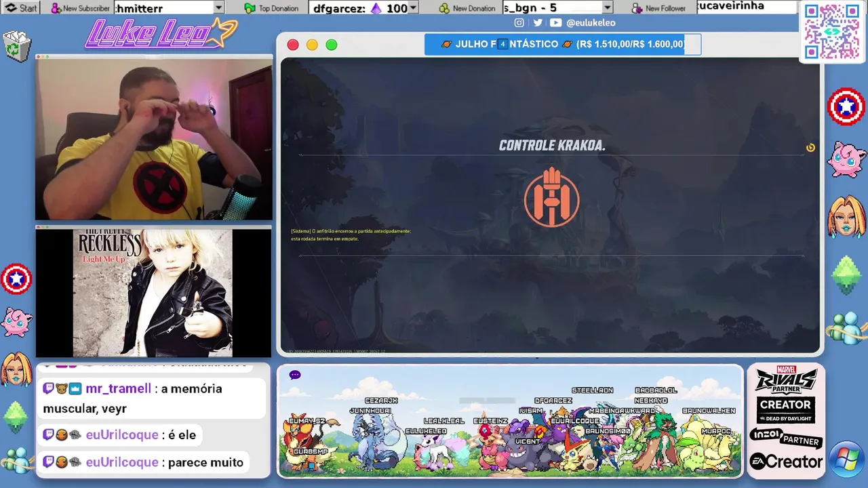Click the bear badge beside mr_tramell
Screen dimensions: 868x488
coord(62,388)
